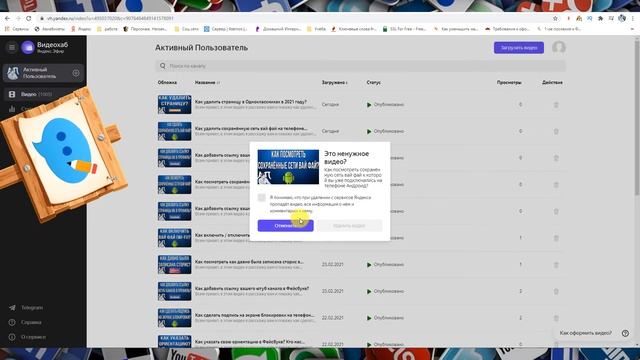Click the Видеохаб logo icon
Viewport: 640px width, 360px height.
[28, 48]
